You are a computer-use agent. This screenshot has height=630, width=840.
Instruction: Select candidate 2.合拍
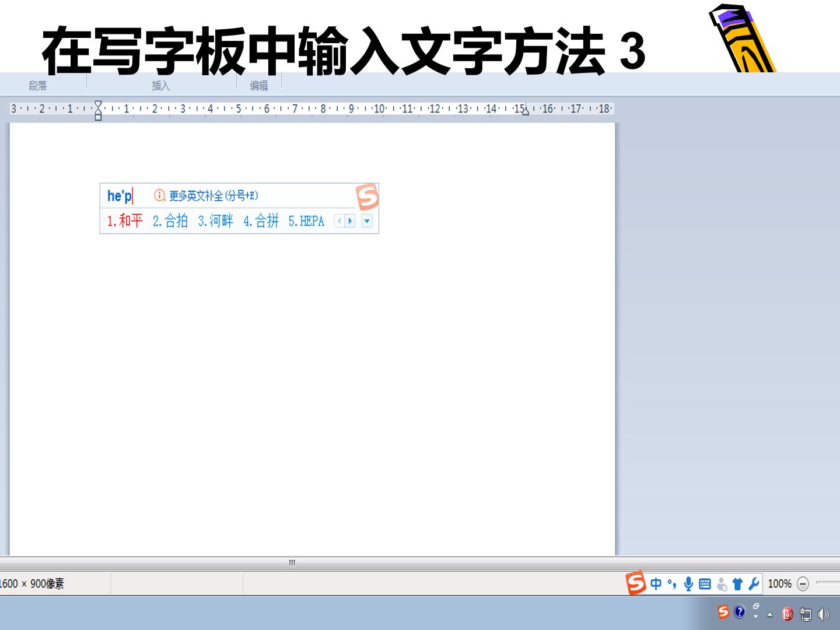(x=170, y=220)
